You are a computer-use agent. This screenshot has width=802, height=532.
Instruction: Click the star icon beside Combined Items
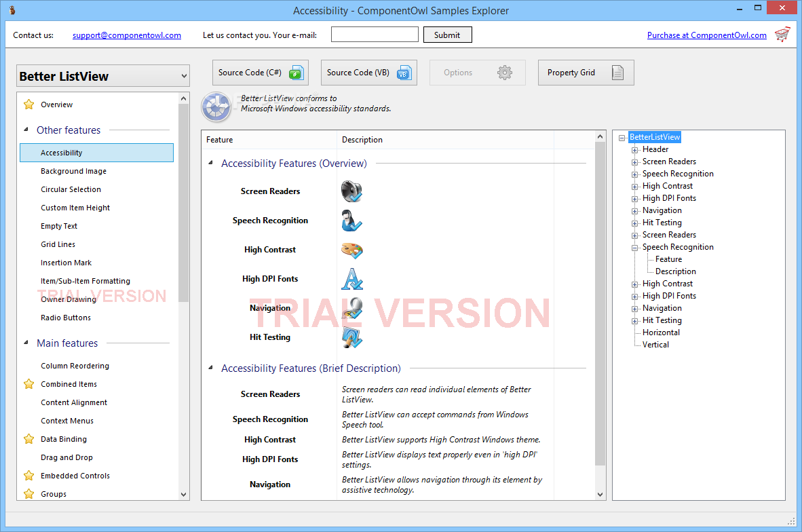[28, 384]
